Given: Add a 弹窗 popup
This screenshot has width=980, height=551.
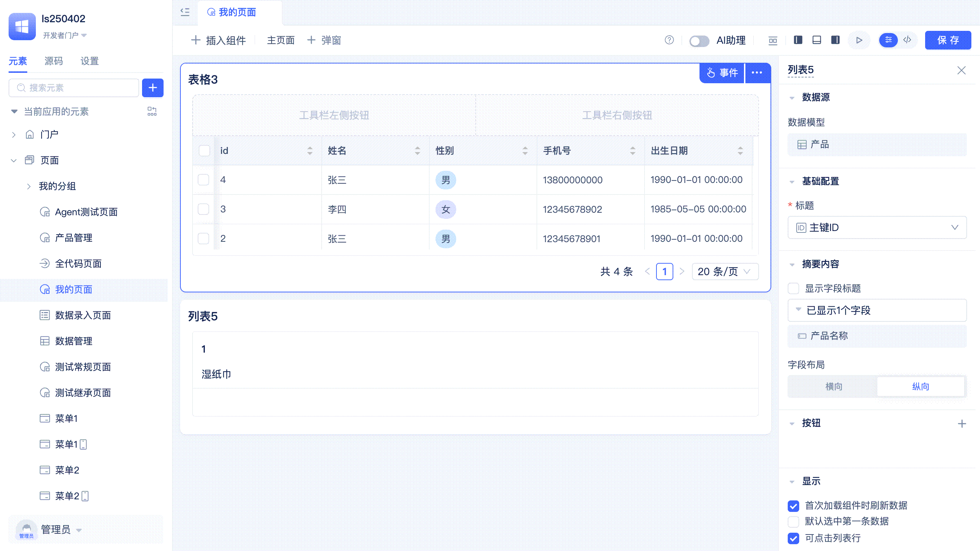Looking at the screenshot, I should click(324, 40).
